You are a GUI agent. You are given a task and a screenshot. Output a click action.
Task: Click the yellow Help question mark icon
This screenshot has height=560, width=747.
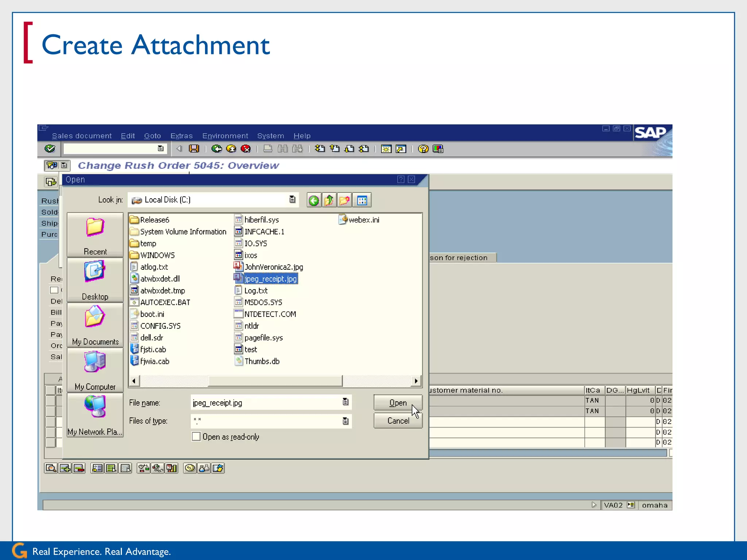[x=423, y=149]
